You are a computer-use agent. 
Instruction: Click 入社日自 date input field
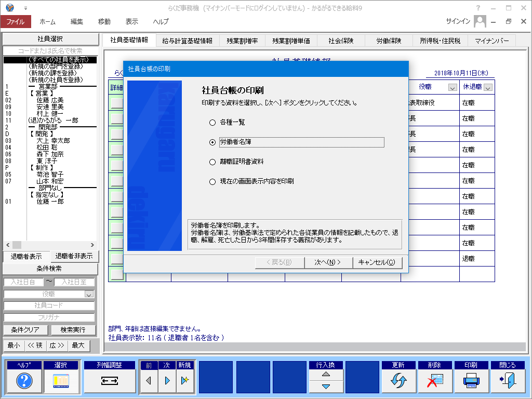tap(23, 282)
